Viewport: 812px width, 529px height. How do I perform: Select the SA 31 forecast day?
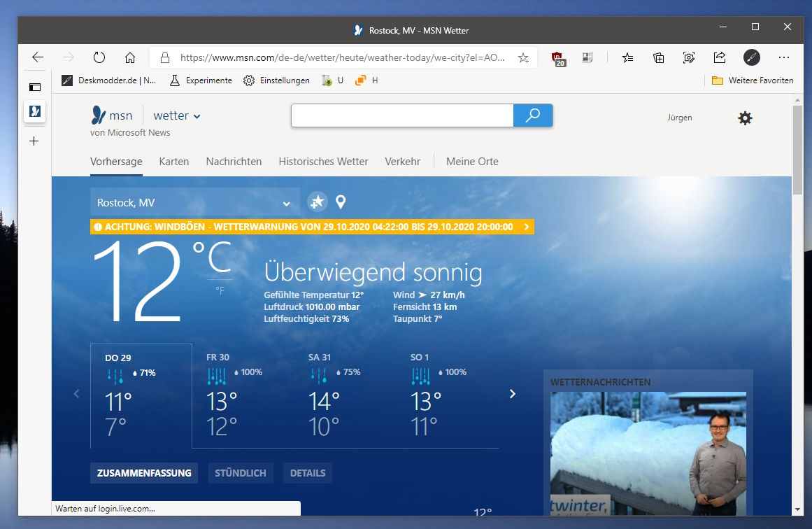tap(344, 396)
